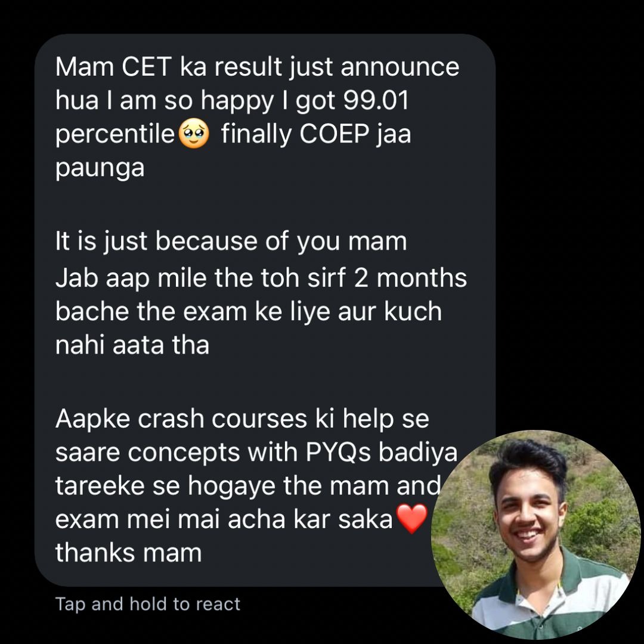Click the word 'COEP' in the message
This screenshot has width=644, height=644.
pos(335,134)
